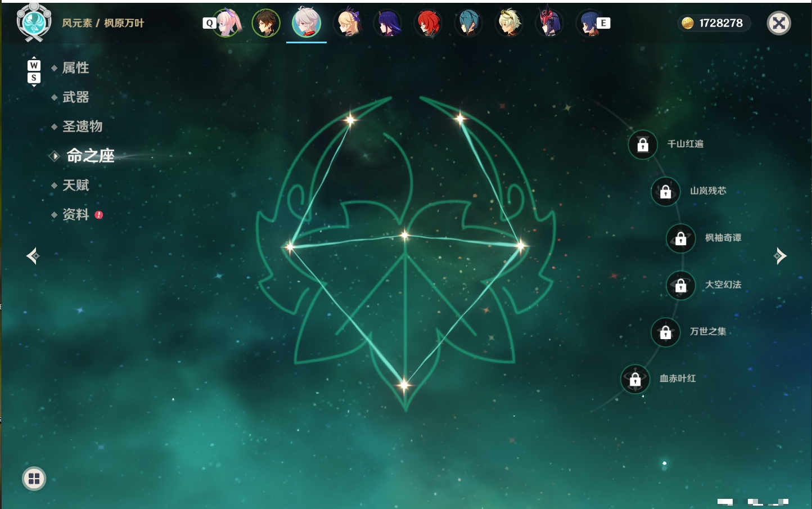Switch to the red-haired character portrait

428,23
